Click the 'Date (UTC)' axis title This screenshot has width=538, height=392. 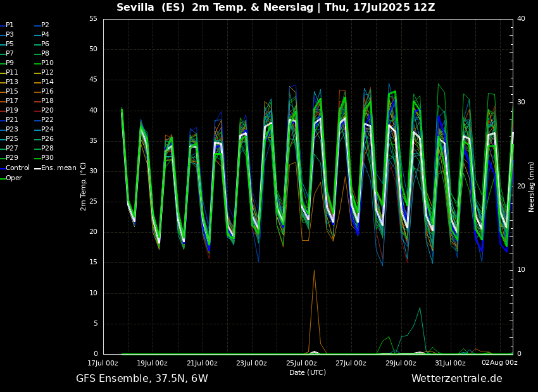click(x=308, y=372)
